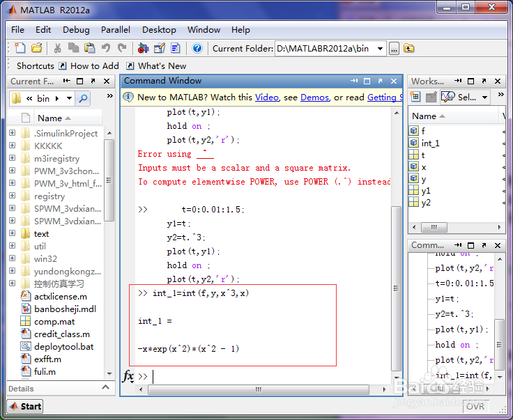Select credit_class.m file
Viewport: 513px width, 420px height.
pos(62,334)
